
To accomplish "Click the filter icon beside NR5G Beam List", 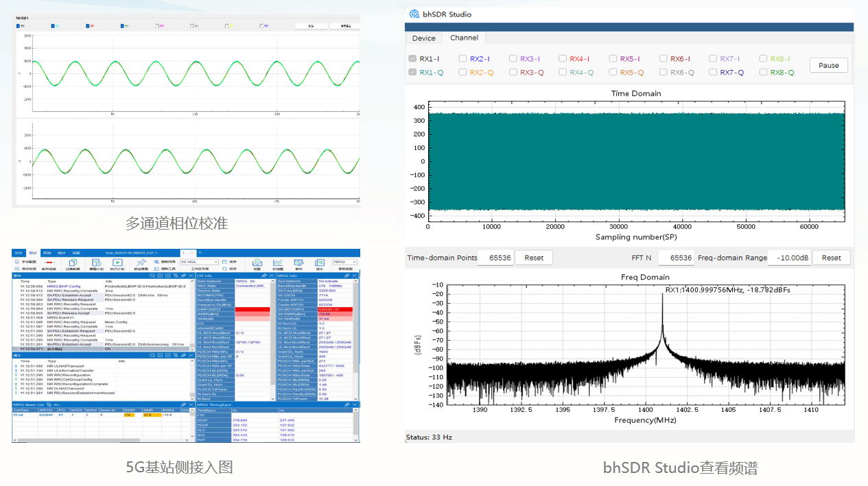I will pyautogui.click(x=49, y=404).
